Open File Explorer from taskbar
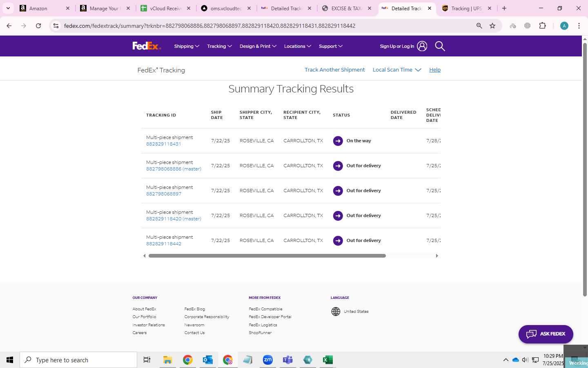This screenshot has height=368, width=588. point(167,360)
